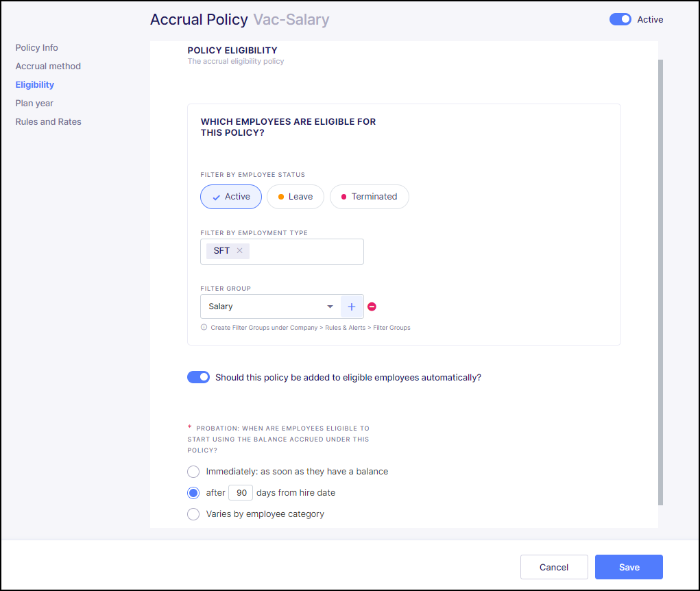Select Immediately for probation eligibility
Image resolution: width=700 pixels, height=591 pixels.
click(193, 471)
